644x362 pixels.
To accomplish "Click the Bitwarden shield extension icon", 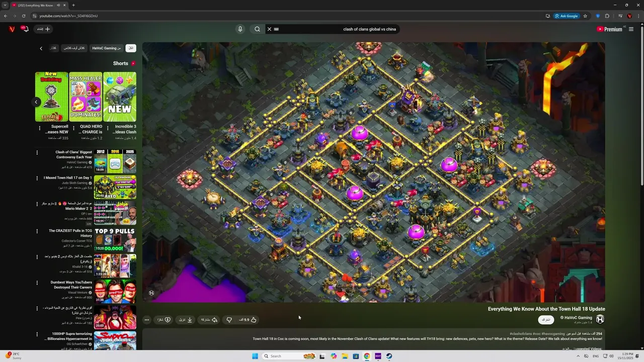I will (x=598, y=16).
